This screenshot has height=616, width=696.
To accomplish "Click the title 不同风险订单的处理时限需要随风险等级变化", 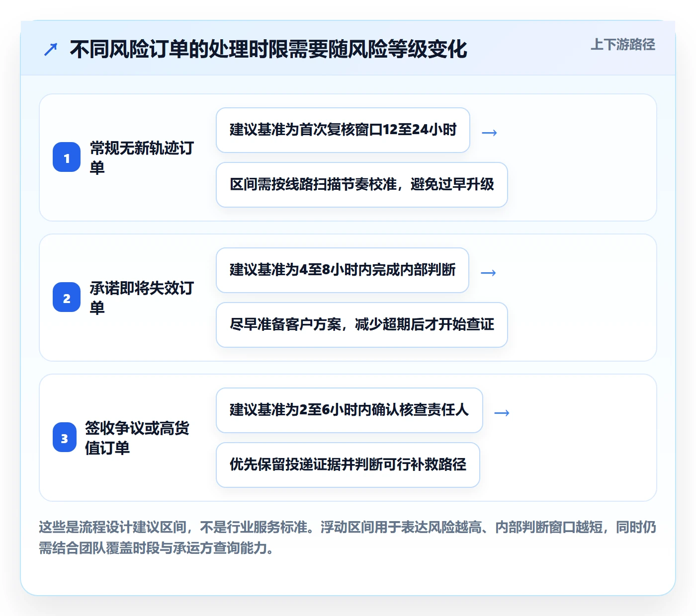I will (268, 49).
